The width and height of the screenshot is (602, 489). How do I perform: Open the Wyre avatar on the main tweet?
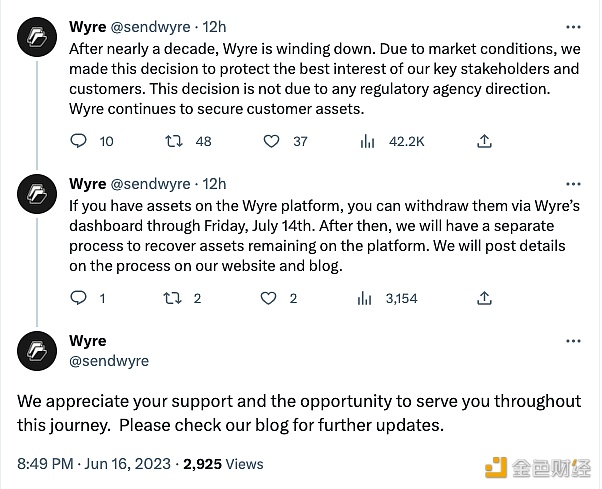click(x=37, y=351)
